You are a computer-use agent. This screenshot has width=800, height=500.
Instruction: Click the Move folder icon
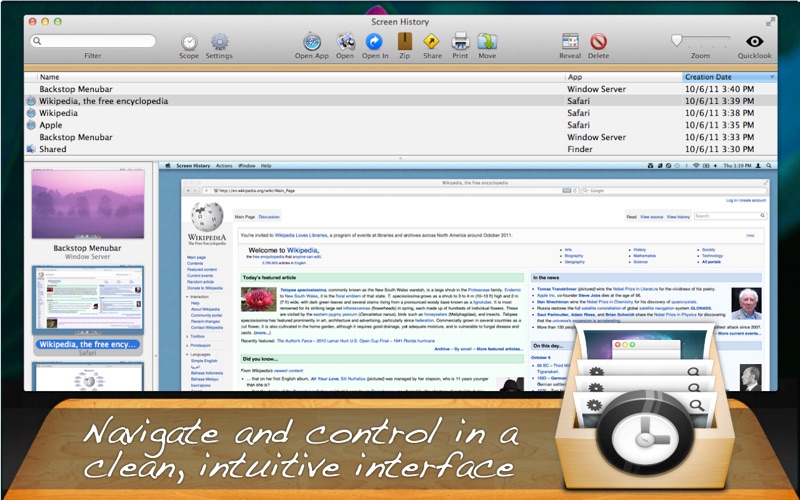click(487, 41)
